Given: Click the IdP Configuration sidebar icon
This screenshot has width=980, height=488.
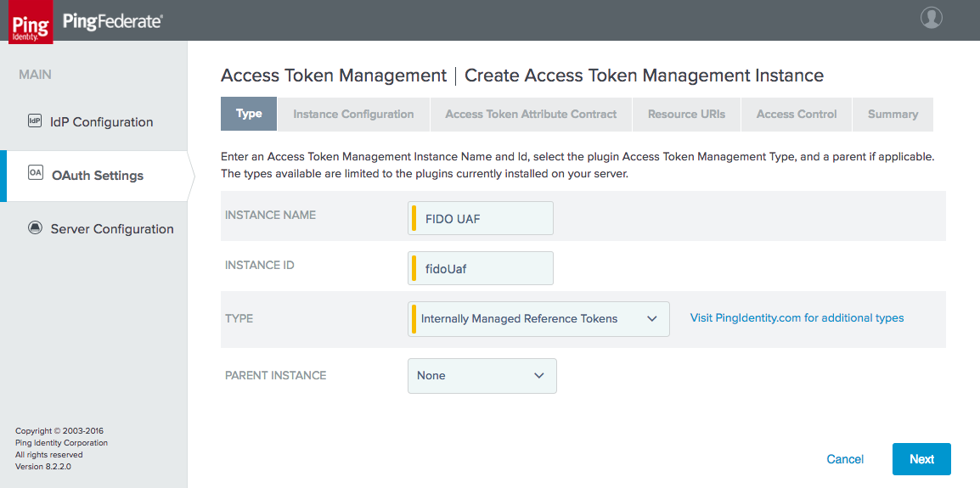Looking at the screenshot, I should [35, 121].
